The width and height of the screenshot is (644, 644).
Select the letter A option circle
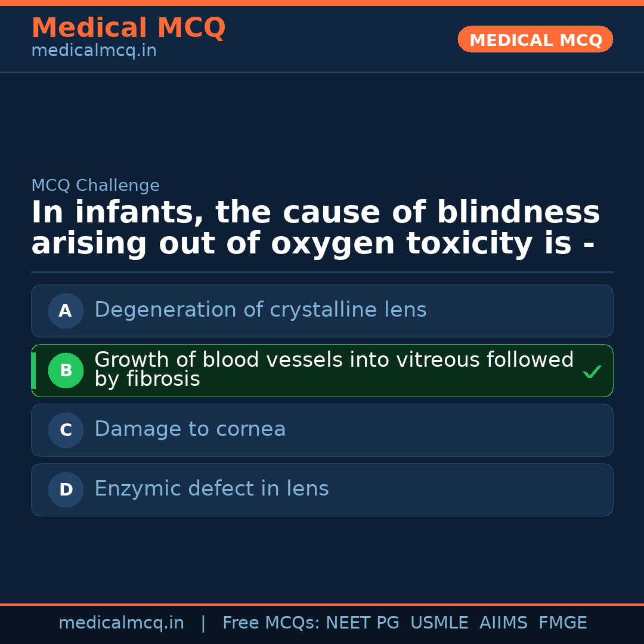coord(66,311)
